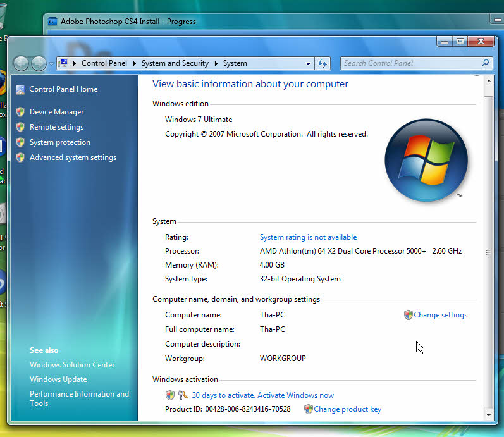Click the vertical scrollbar thumb

click(489, 252)
